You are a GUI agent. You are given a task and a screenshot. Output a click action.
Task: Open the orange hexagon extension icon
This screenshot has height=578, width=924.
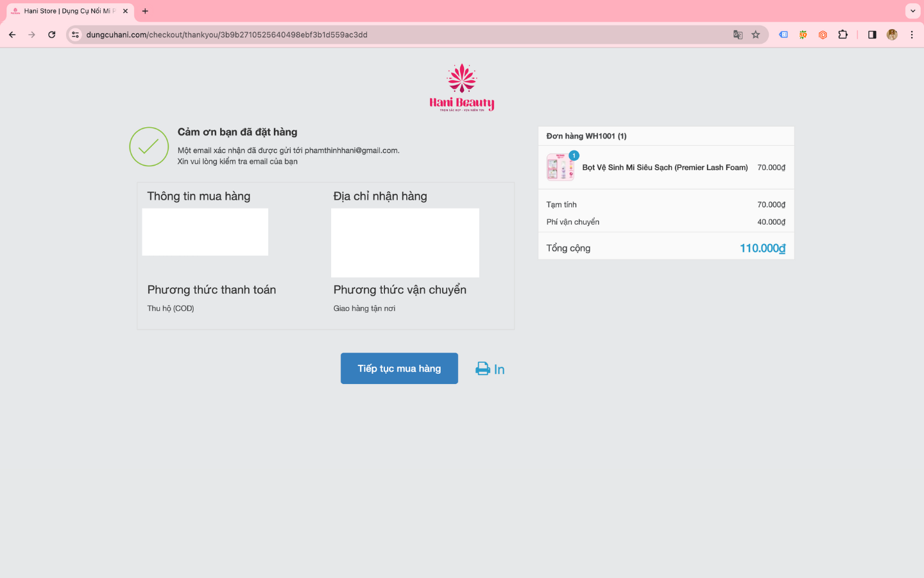[x=823, y=35]
